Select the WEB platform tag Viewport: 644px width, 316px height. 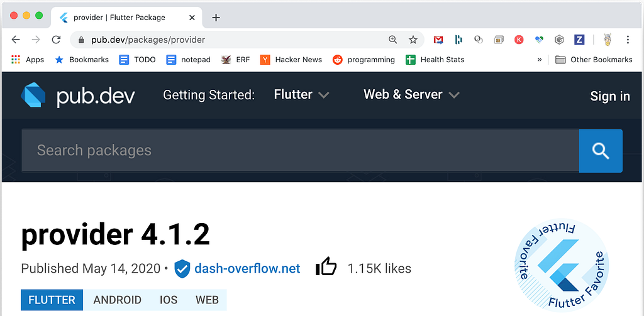point(207,300)
